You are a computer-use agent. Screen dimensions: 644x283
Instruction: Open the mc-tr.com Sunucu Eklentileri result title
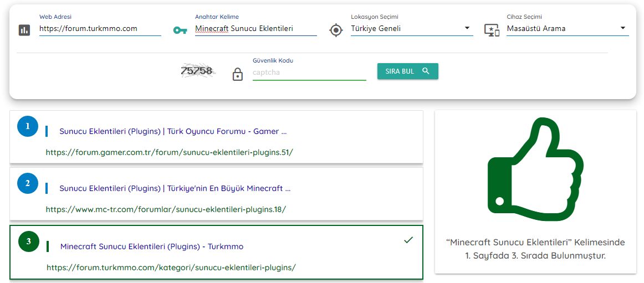[x=175, y=189]
